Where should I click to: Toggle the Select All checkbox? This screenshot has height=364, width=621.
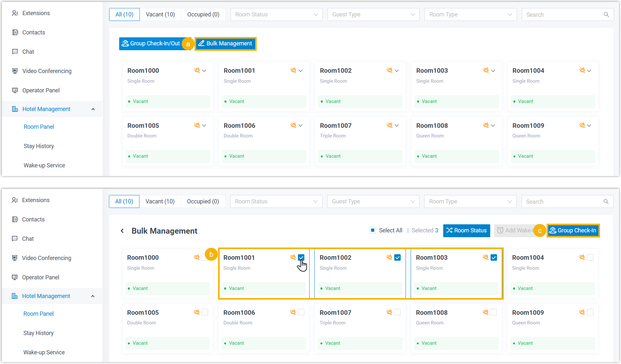[x=373, y=230]
